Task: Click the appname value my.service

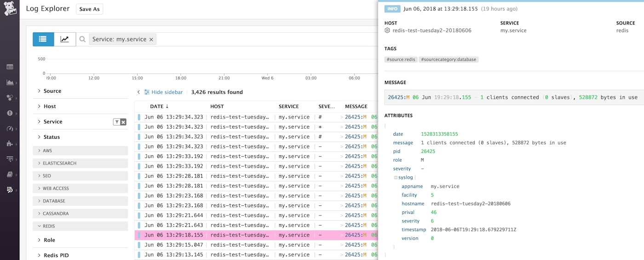Action: pyautogui.click(x=445, y=187)
